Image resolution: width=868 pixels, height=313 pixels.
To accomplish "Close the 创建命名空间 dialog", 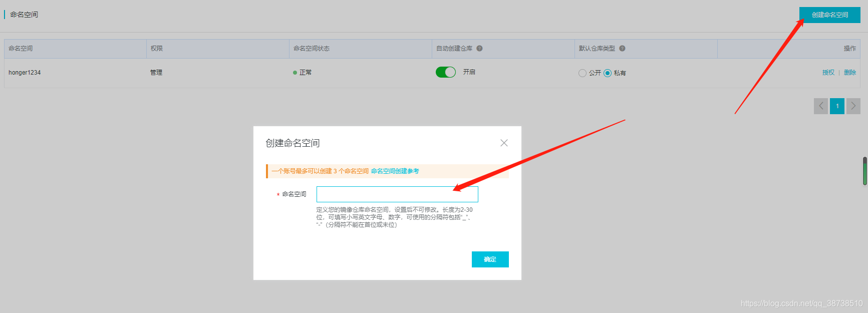I will click(x=504, y=143).
